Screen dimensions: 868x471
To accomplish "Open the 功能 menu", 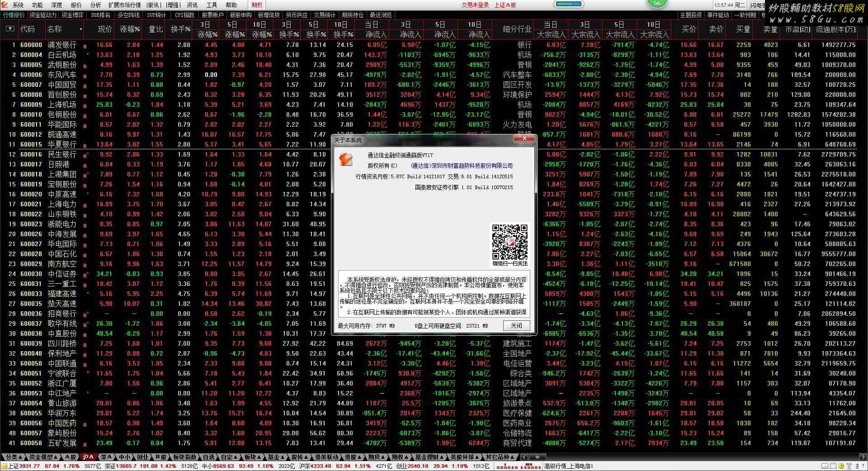I will click(x=38, y=5).
